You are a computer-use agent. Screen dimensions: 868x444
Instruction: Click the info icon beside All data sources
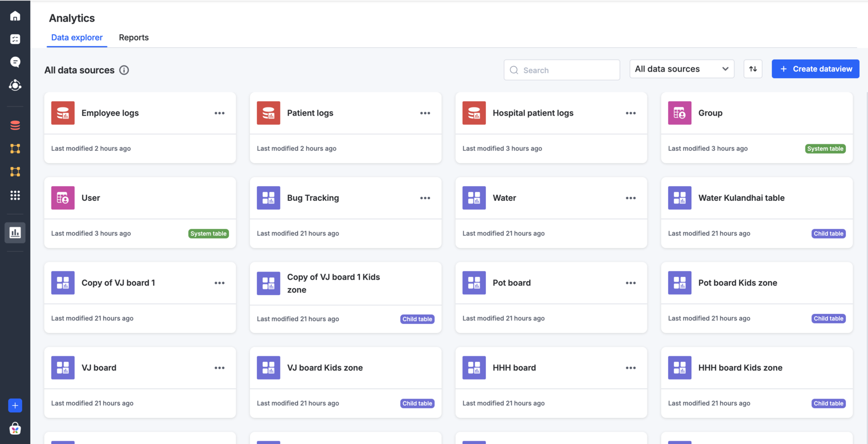pyautogui.click(x=124, y=70)
